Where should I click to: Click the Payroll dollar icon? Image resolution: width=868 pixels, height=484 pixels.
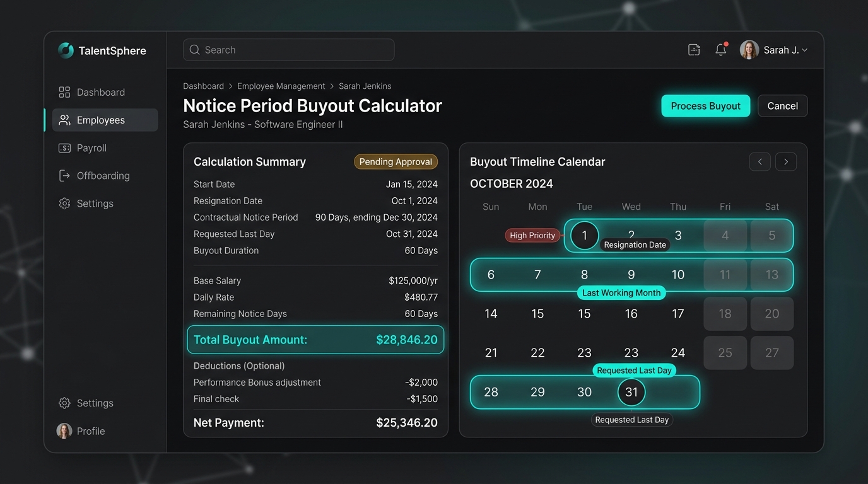64,148
